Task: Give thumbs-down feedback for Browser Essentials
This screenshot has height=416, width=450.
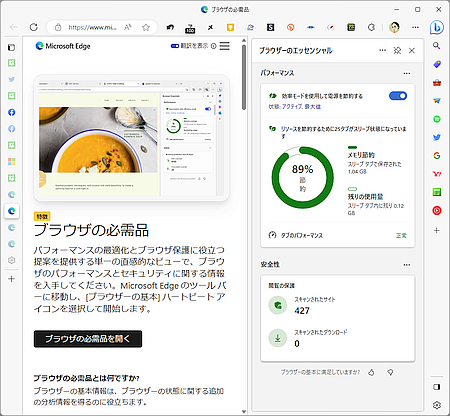Action: pos(390,372)
